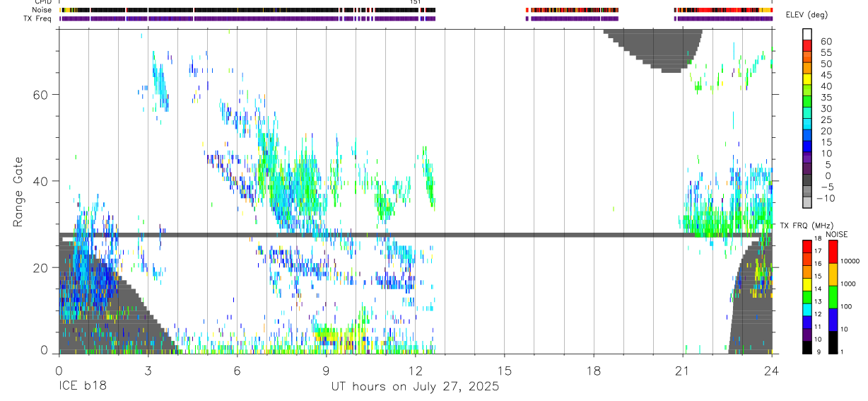Select the Range Gate y-axis label
This screenshot has width=868, height=401.
tap(18, 191)
